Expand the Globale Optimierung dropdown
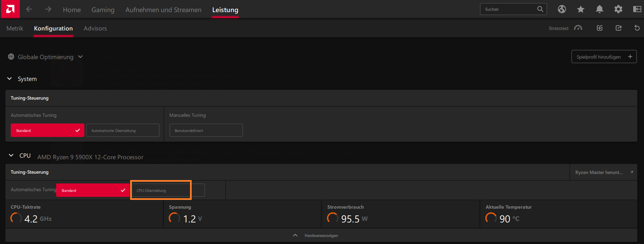 click(x=80, y=57)
